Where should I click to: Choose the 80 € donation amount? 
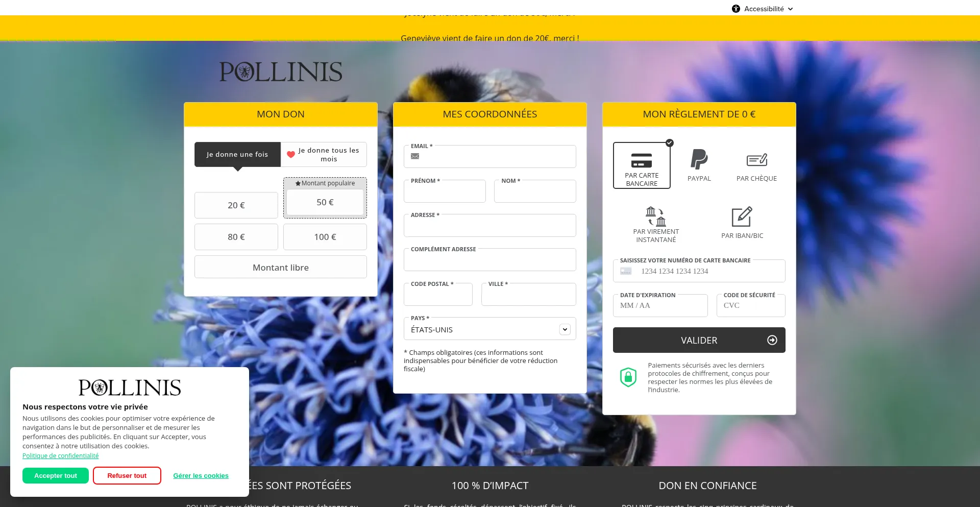(236, 237)
